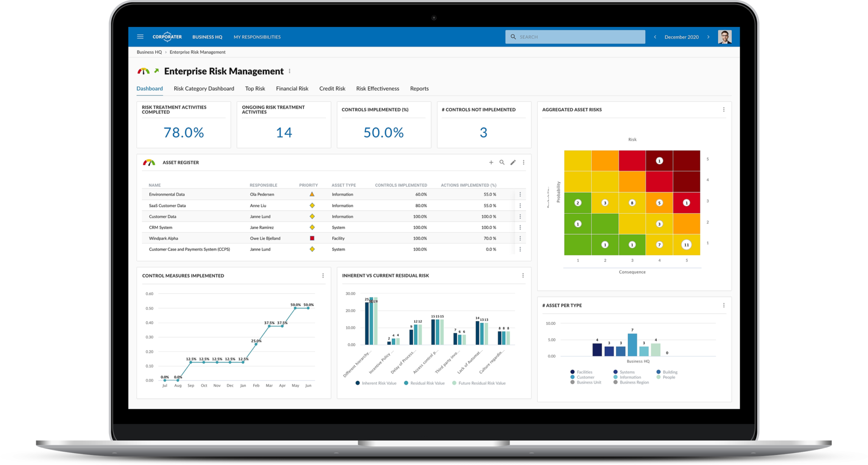Image resolution: width=868 pixels, height=465 pixels.
Task: Click the Aggregated Asset Risks three-dot menu icon
Action: (724, 109)
